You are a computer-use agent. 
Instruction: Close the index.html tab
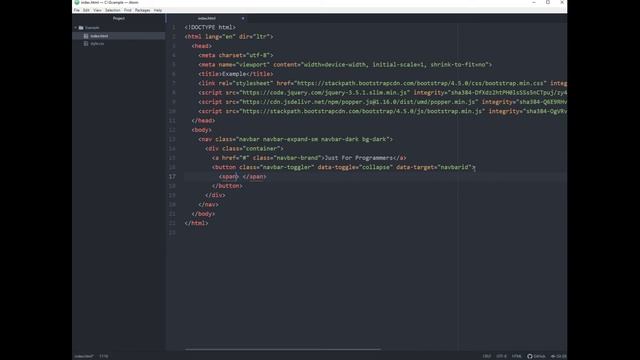click(243, 18)
